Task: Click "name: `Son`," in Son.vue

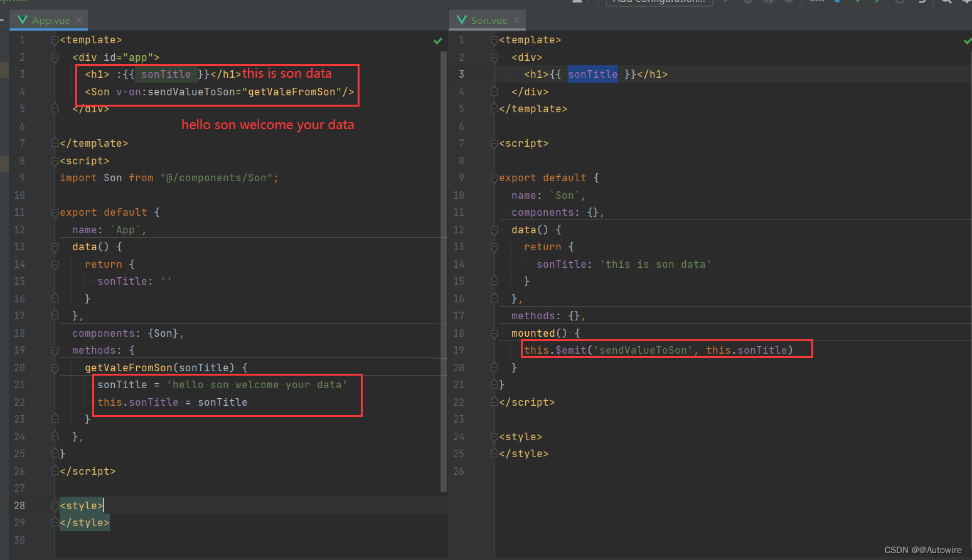Action: [548, 196]
